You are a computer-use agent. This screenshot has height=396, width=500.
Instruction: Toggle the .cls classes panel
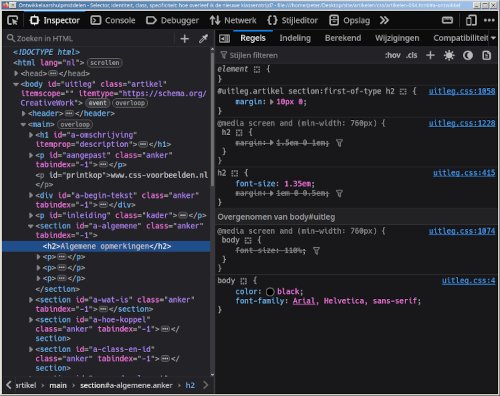tap(412, 55)
